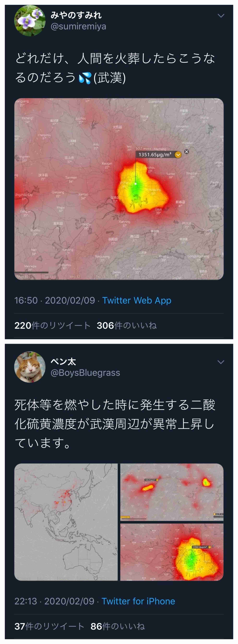The width and height of the screenshot is (238, 644).
Task: Select Wed 12 on the map timeline
Action: pyautogui.click(x=75, y=277)
